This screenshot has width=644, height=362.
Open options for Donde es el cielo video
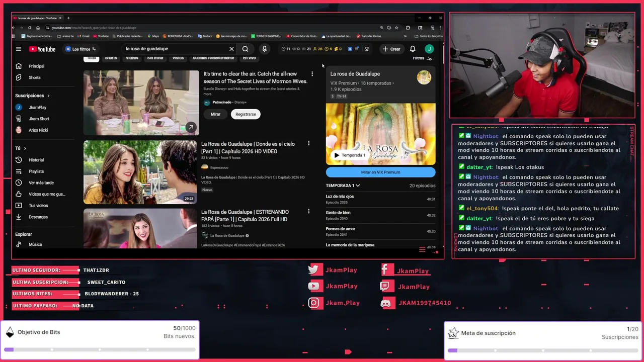[x=308, y=143]
